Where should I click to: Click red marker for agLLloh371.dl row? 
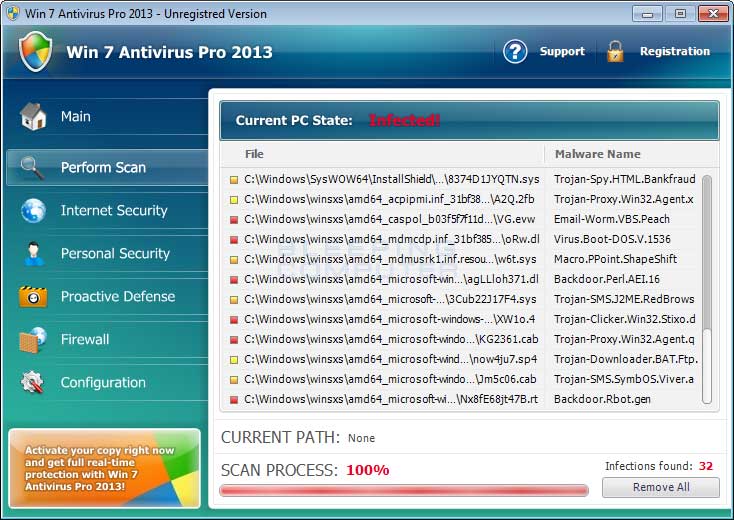point(234,280)
